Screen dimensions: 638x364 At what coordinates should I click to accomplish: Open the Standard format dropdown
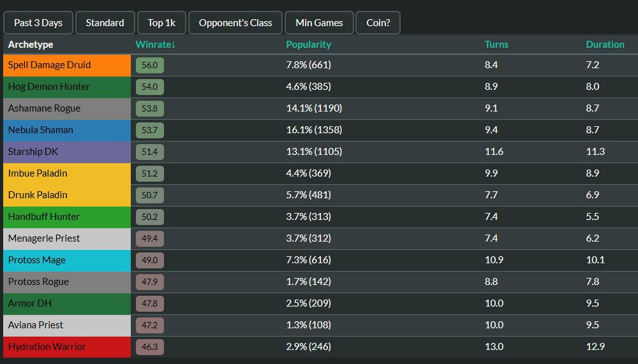coord(105,23)
